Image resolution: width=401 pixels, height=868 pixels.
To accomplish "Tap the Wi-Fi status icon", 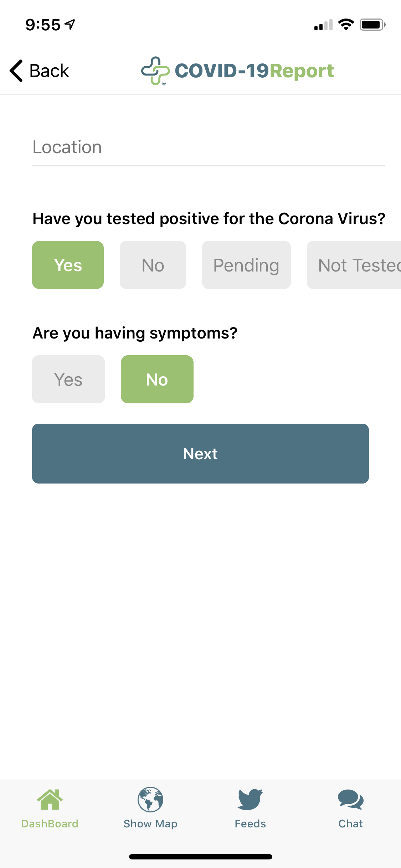I will pyautogui.click(x=346, y=25).
